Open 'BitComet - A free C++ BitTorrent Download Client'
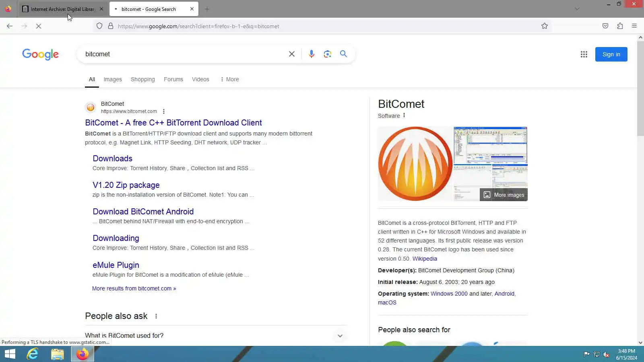 point(173,123)
